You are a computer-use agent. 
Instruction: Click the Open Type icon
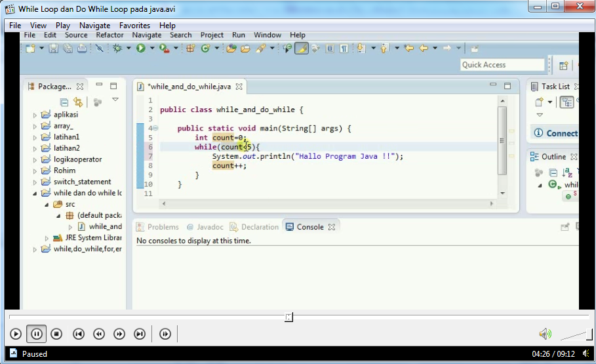231,49
